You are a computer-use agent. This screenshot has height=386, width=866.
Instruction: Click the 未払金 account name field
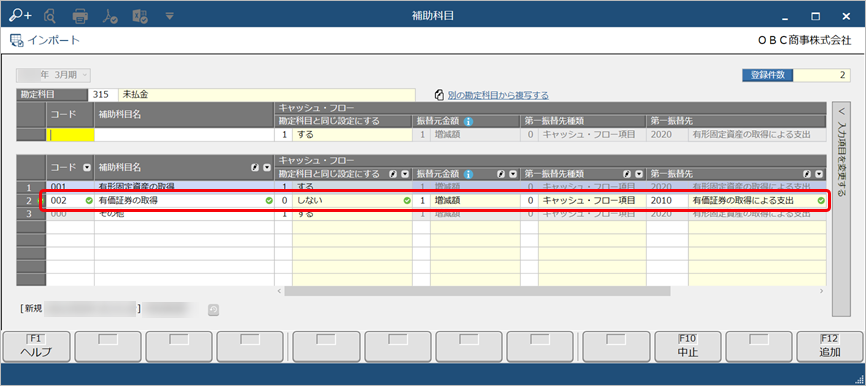[x=266, y=94]
